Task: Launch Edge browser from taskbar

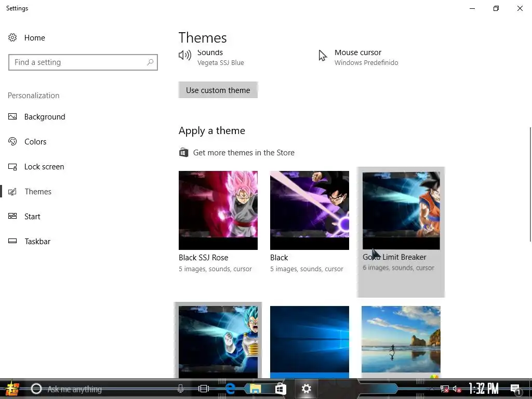Action: (230, 389)
